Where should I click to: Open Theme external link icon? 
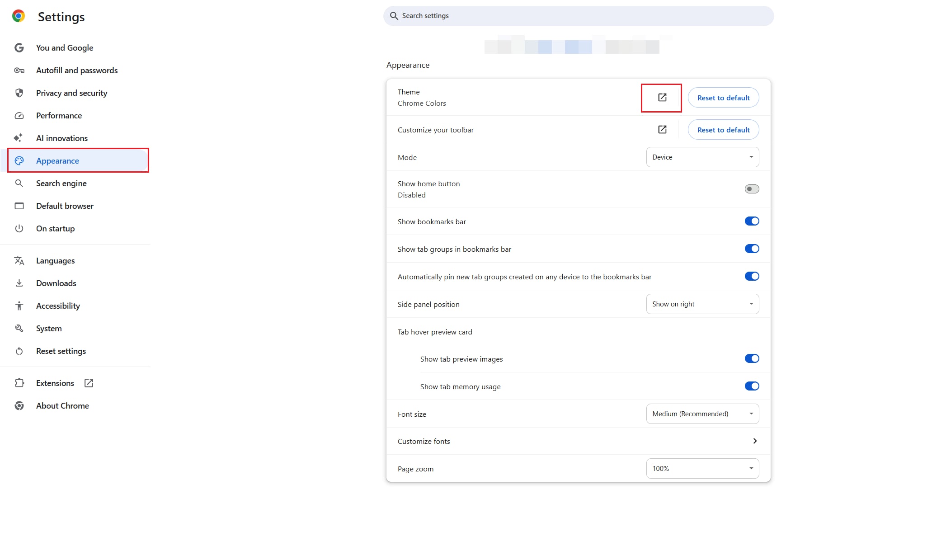click(662, 98)
